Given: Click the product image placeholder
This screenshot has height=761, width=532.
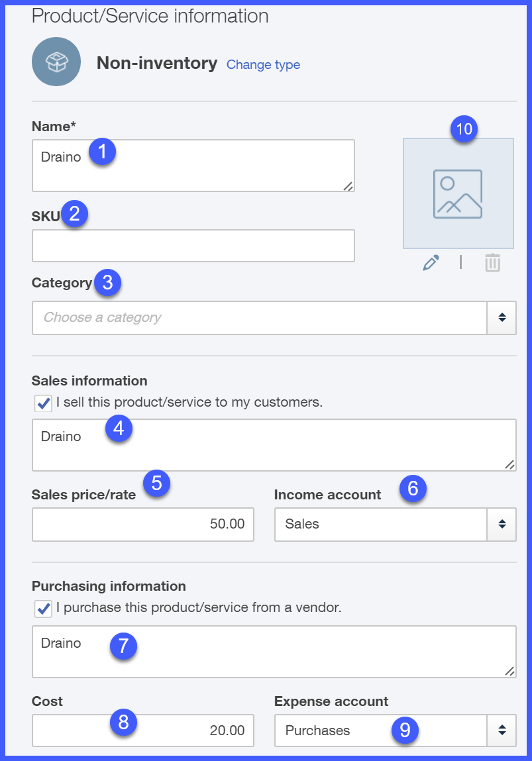Looking at the screenshot, I should coord(458,193).
